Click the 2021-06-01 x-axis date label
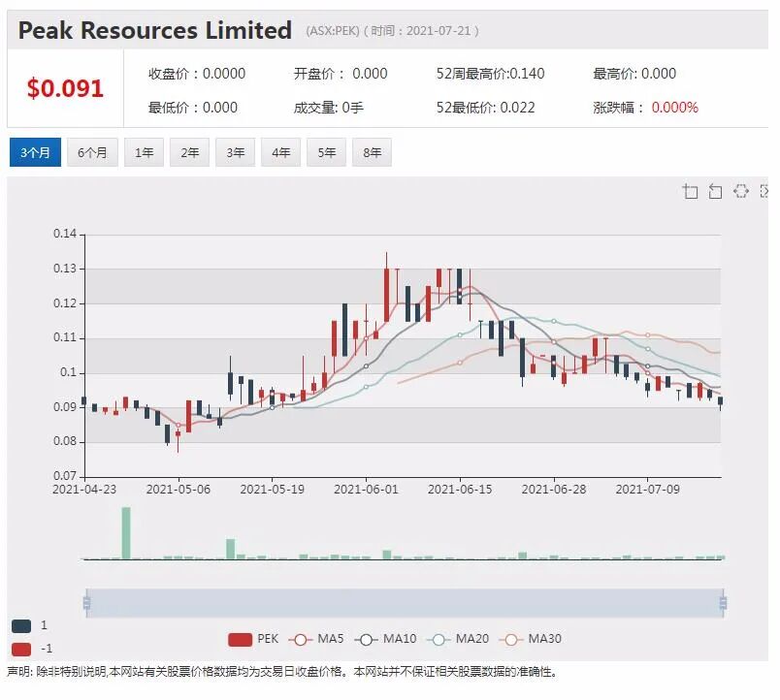This screenshot has height=700, width=780. coord(366,490)
